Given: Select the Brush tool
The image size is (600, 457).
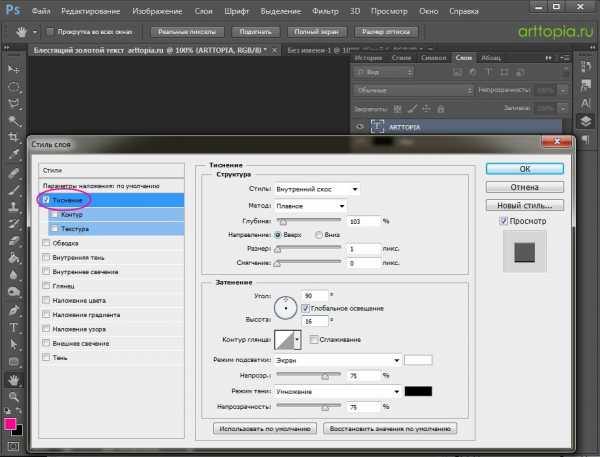Looking at the screenshot, I should 14,190.
